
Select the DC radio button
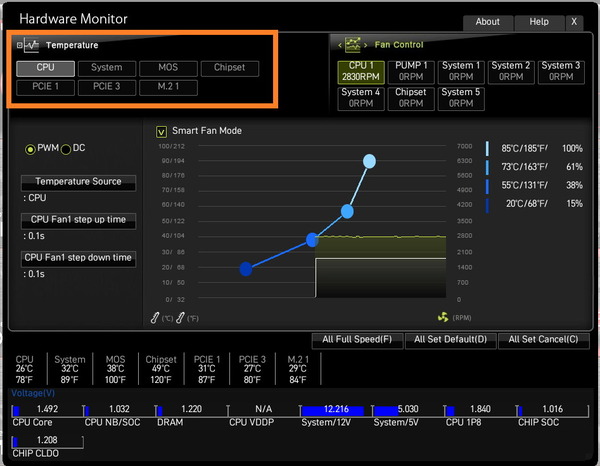point(66,149)
